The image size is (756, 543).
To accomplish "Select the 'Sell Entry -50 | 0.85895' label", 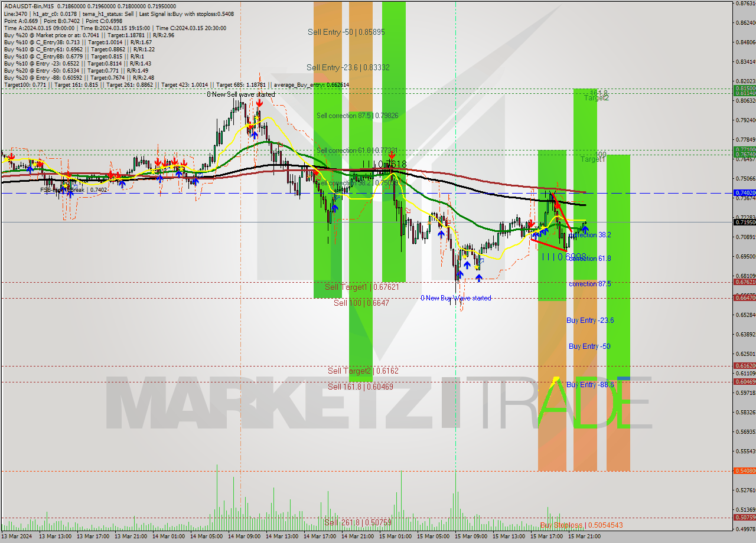I will pyautogui.click(x=346, y=32).
